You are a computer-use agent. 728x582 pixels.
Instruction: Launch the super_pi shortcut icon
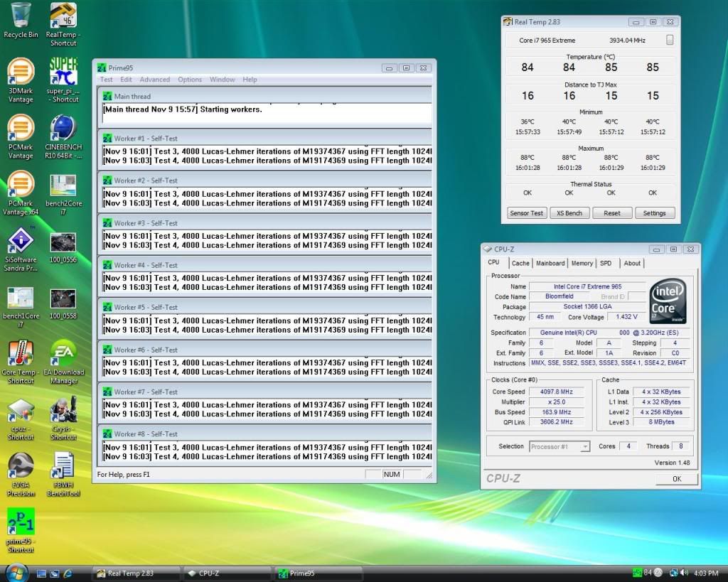click(63, 80)
